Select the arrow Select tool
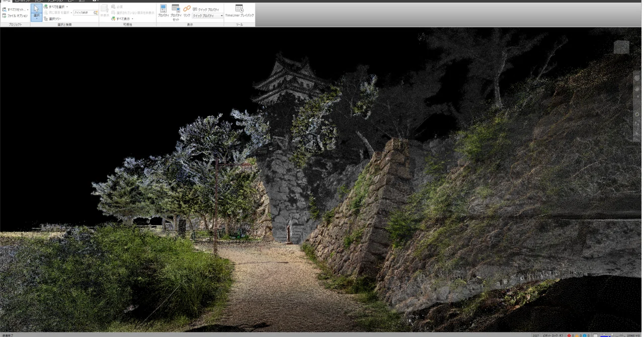This screenshot has height=337, width=644. pyautogui.click(x=36, y=9)
